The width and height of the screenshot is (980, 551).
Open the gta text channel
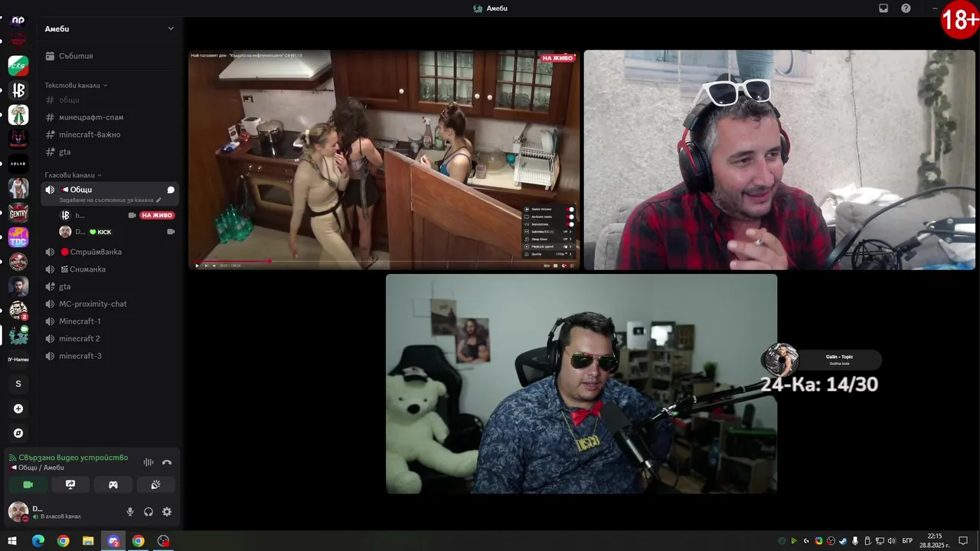coord(110,152)
